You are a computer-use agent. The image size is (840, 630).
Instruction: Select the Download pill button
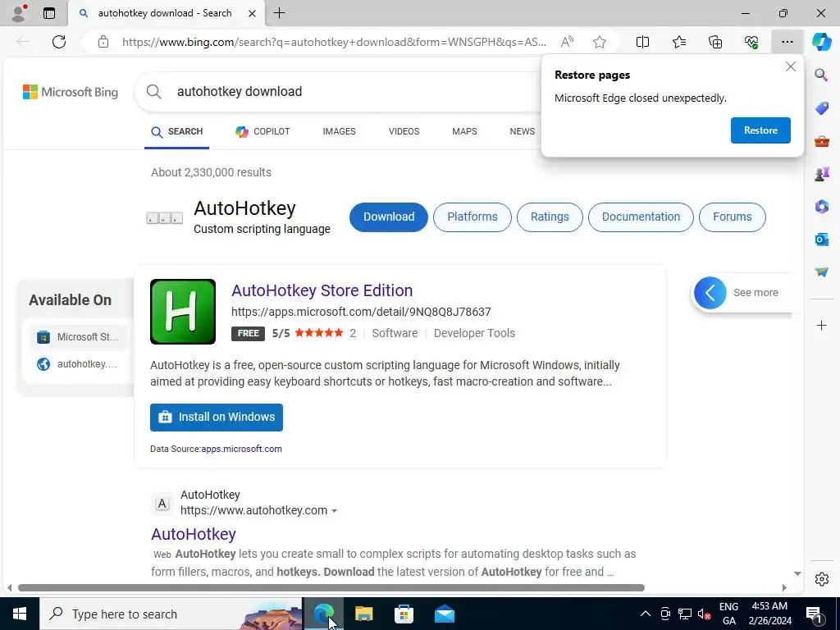click(x=388, y=217)
